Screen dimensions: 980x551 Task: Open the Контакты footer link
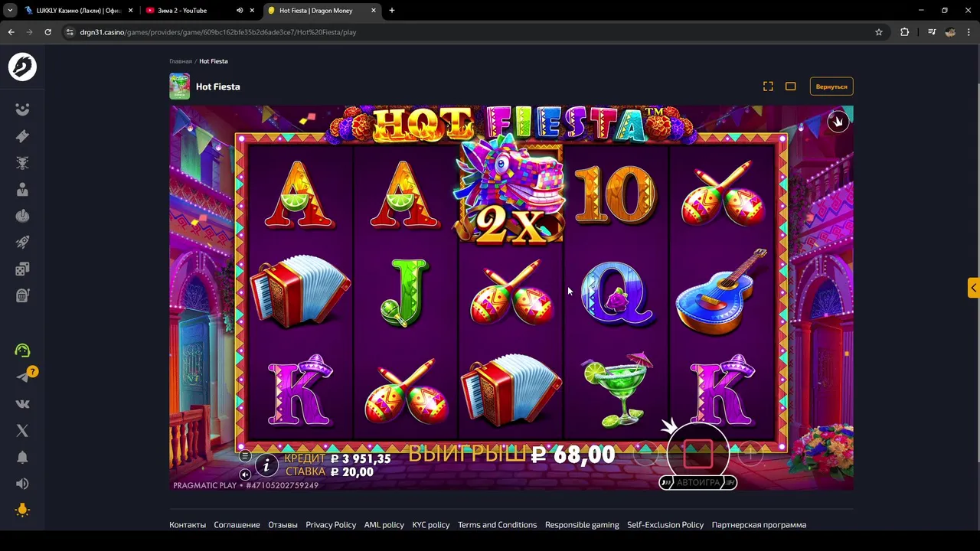[x=188, y=525]
